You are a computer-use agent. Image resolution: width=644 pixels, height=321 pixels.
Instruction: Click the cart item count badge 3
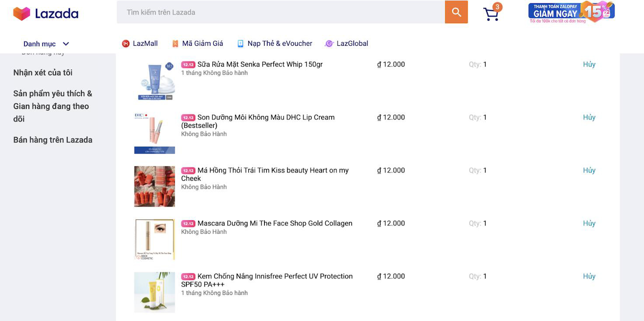pyautogui.click(x=497, y=7)
